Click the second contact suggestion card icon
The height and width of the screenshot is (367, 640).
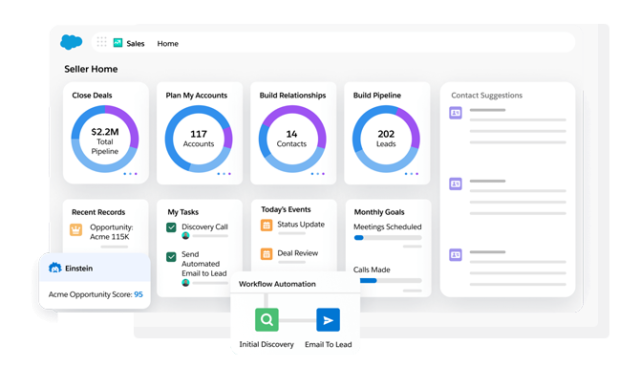click(456, 184)
